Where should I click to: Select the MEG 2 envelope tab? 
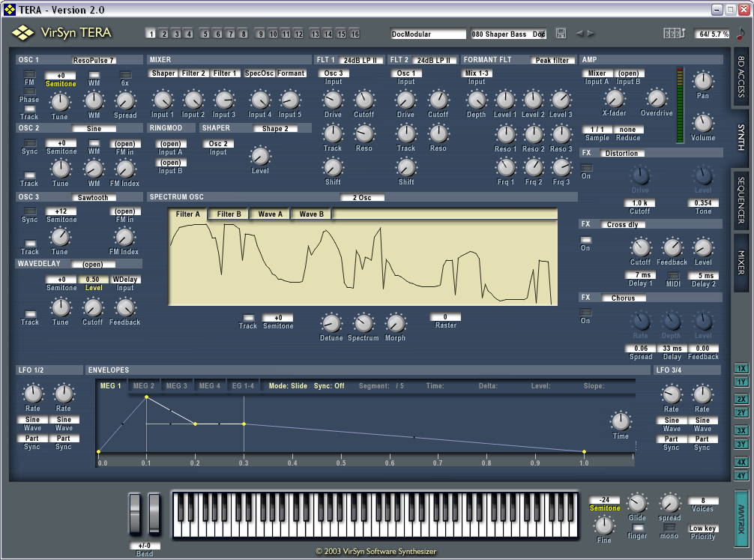click(144, 386)
